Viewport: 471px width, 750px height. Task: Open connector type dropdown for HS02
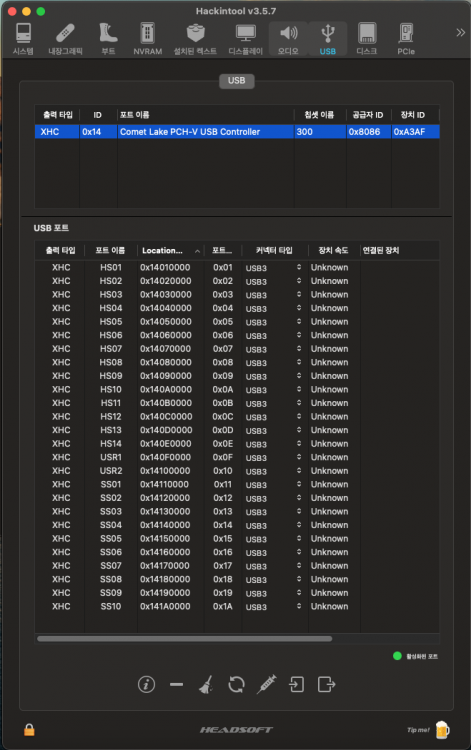tap(299, 281)
